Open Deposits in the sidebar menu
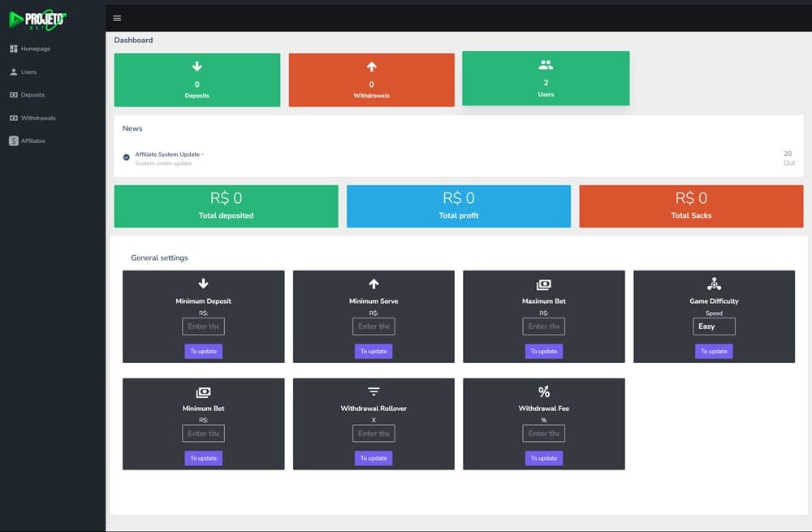This screenshot has height=532, width=812. click(32, 95)
